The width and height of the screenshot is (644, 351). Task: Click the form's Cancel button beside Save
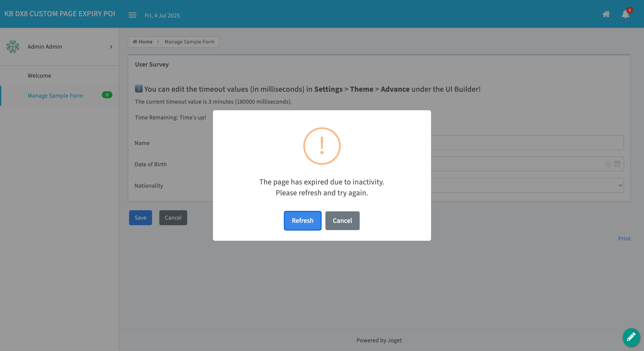[173, 218]
